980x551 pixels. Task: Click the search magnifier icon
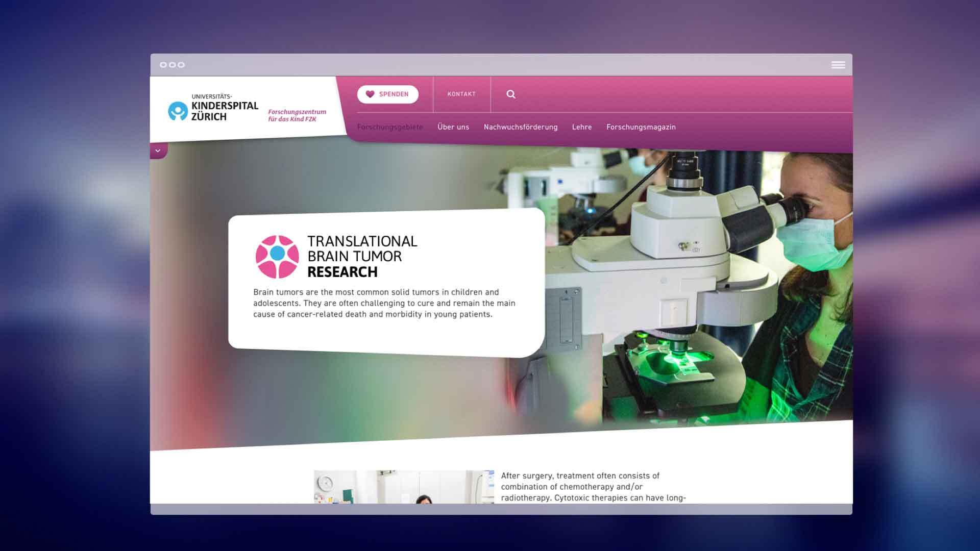(x=510, y=94)
